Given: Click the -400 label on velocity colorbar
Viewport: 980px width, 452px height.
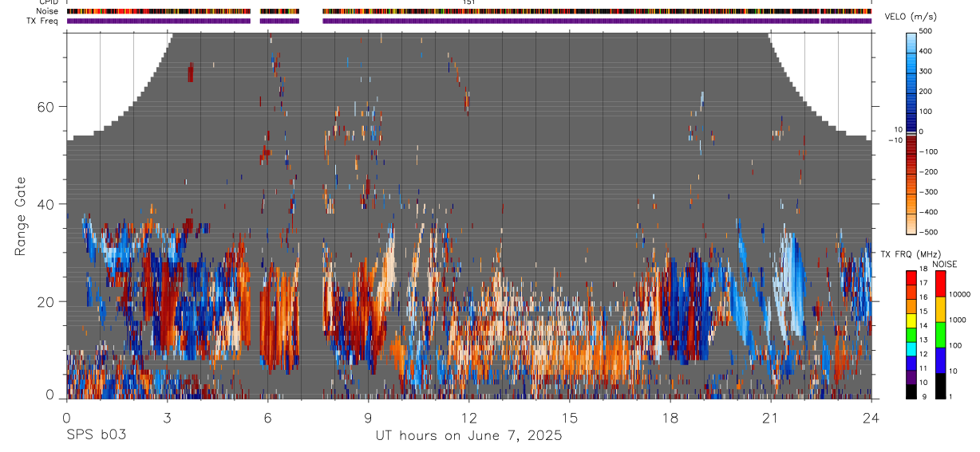Looking at the screenshot, I should click(927, 212).
